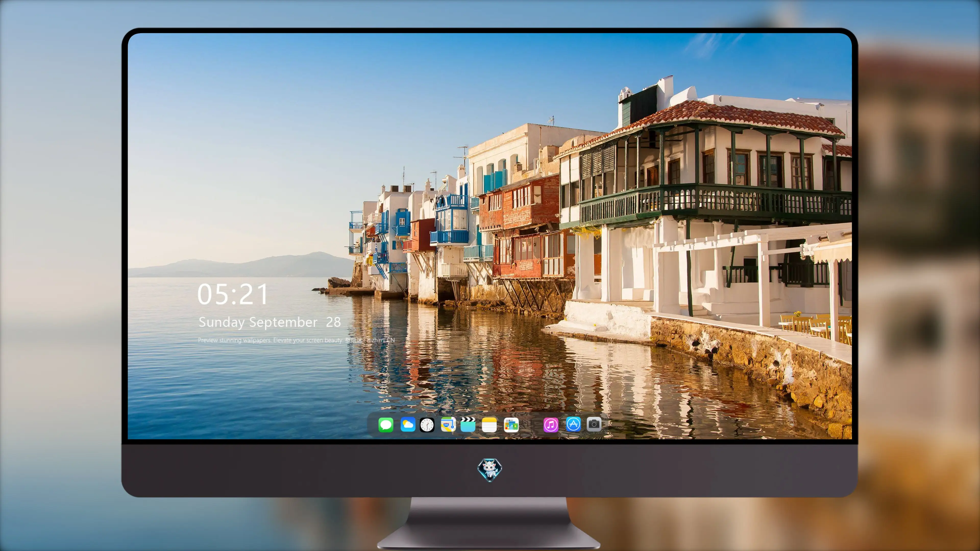Open the Maps app in the dock
The height and width of the screenshot is (551, 980).
(448, 424)
